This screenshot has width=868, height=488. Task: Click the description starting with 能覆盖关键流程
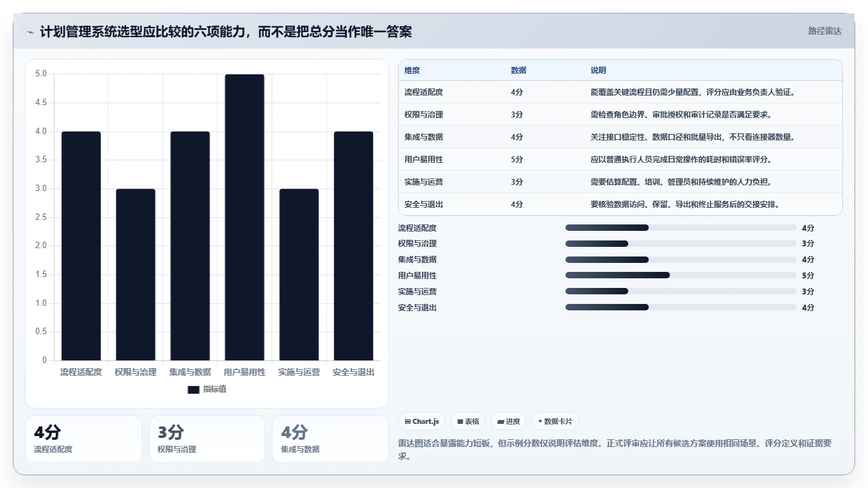(693, 92)
